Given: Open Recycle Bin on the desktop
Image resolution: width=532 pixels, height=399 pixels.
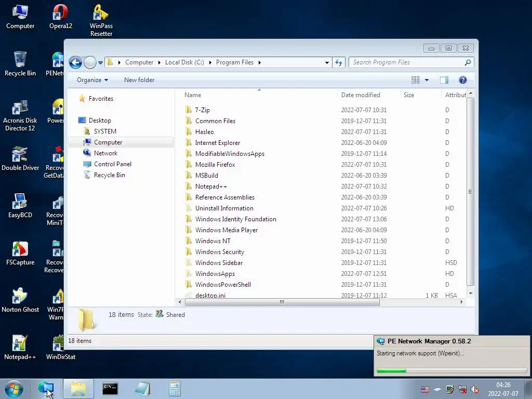Looking at the screenshot, I should (x=20, y=64).
